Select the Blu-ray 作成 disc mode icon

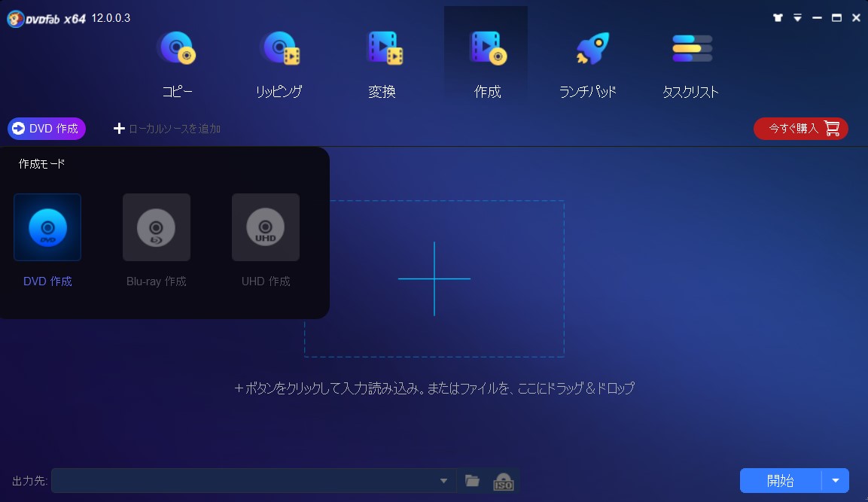pyautogui.click(x=157, y=227)
